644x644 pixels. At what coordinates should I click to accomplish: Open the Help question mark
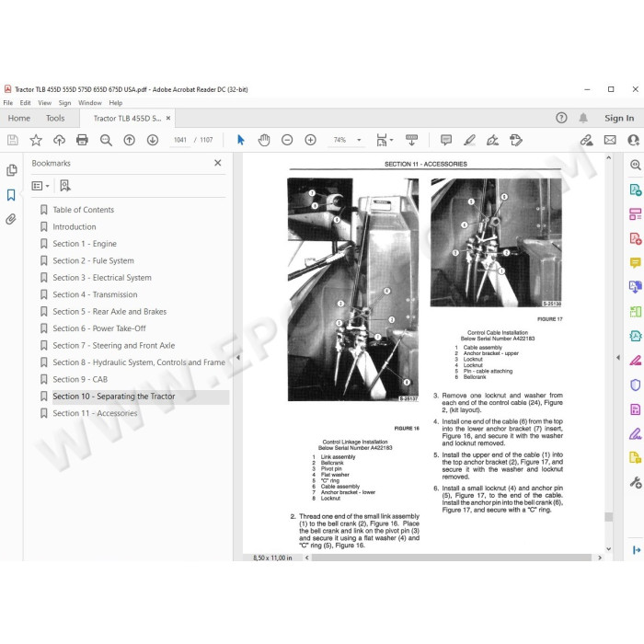pos(561,119)
